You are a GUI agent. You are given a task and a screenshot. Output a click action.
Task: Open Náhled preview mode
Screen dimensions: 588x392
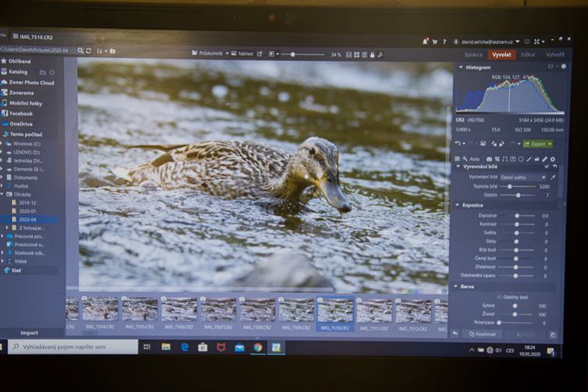(x=242, y=54)
